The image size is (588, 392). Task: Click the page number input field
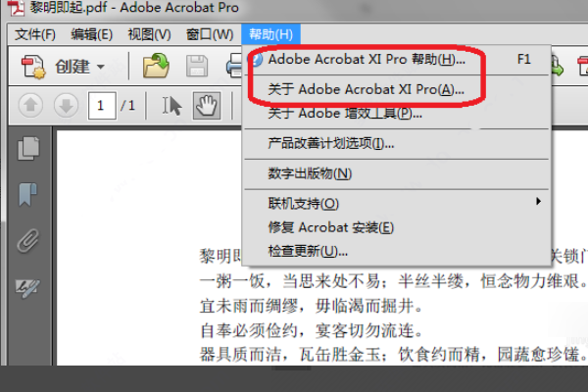(102, 106)
